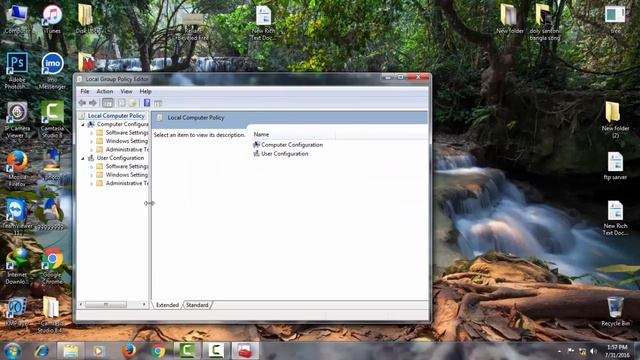Select User Configuration in the Name list
This screenshot has width=640, height=360.
pyautogui.click(x=284, y=154)
